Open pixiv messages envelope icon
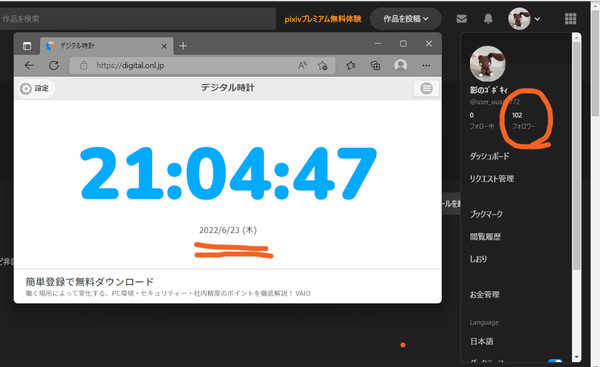Screen dimensions: 600x367 tap(461, 19)
